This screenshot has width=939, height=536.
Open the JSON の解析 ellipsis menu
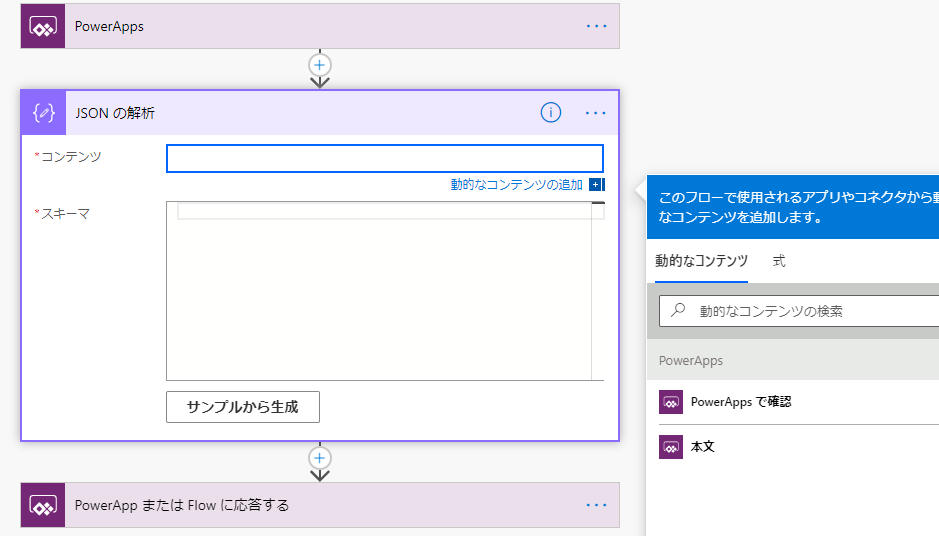(595, 113)
